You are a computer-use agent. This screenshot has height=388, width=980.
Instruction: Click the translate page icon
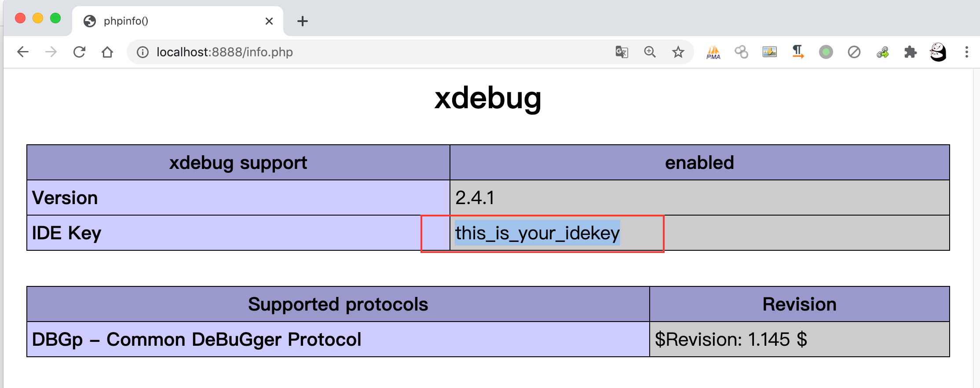pos(622,52)
